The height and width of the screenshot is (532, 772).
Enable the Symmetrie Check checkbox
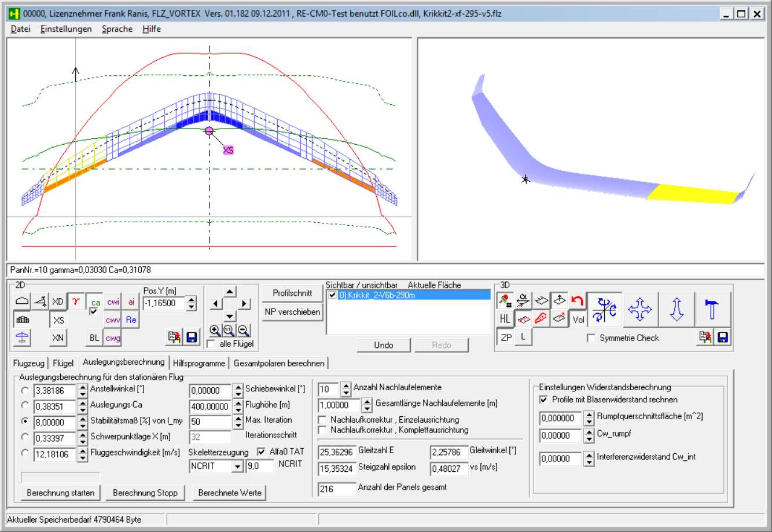tap(591, 338)
